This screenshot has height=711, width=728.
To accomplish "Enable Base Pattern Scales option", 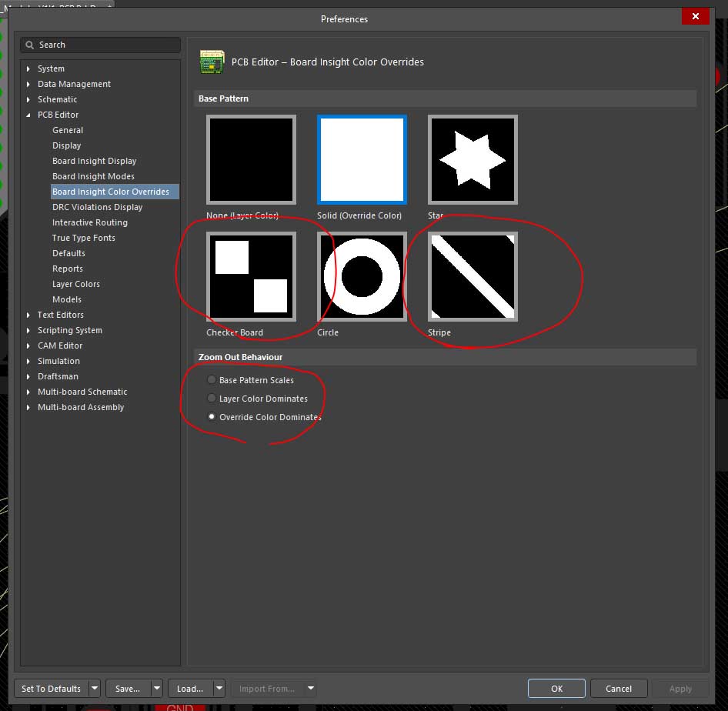I will (x=212, y=380).
